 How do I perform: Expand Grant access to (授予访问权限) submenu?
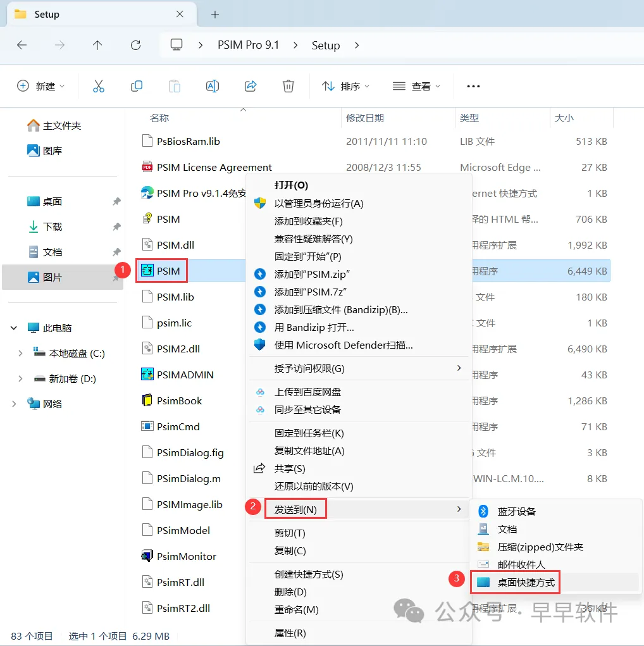pos(359,368)
